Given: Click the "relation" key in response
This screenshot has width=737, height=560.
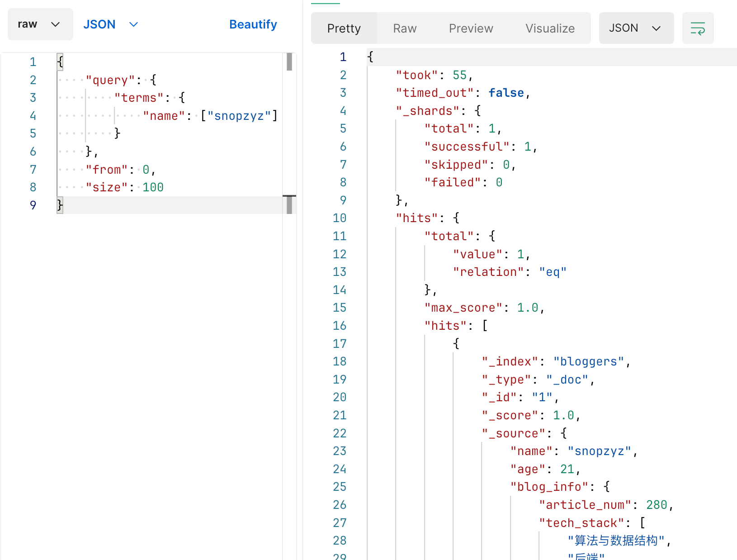Looking at the screenshot, I should pos(488,272).
